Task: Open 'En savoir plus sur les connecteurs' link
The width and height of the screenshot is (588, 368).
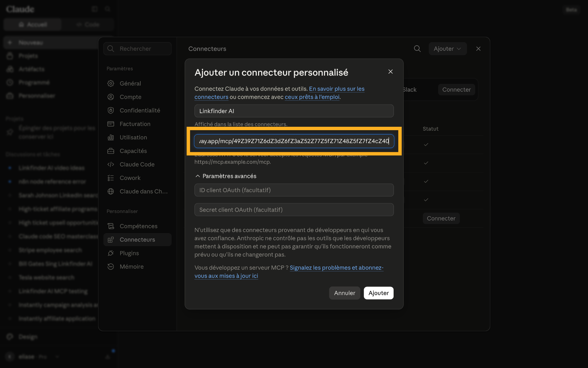Action: 337,89
